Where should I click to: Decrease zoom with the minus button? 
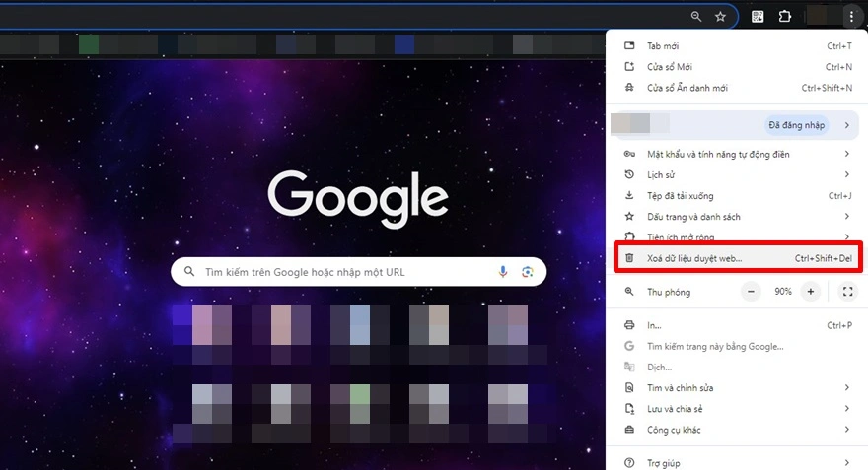pyautogui.click(x=752, y=292)
